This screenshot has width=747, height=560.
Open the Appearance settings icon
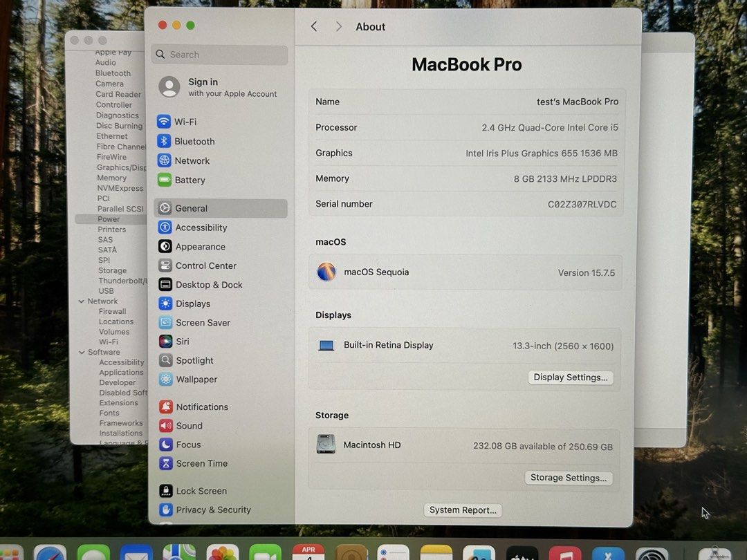[x=165, y=246]
